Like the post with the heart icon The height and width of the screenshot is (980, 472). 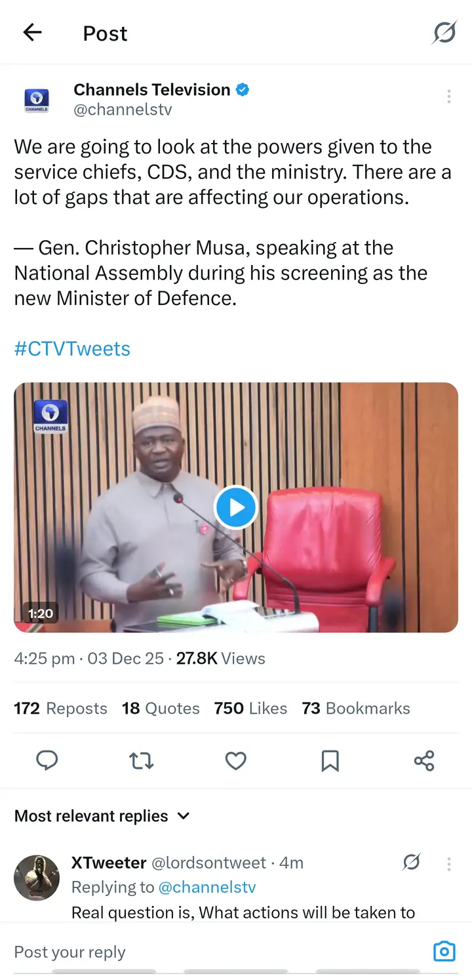point(235,760)
